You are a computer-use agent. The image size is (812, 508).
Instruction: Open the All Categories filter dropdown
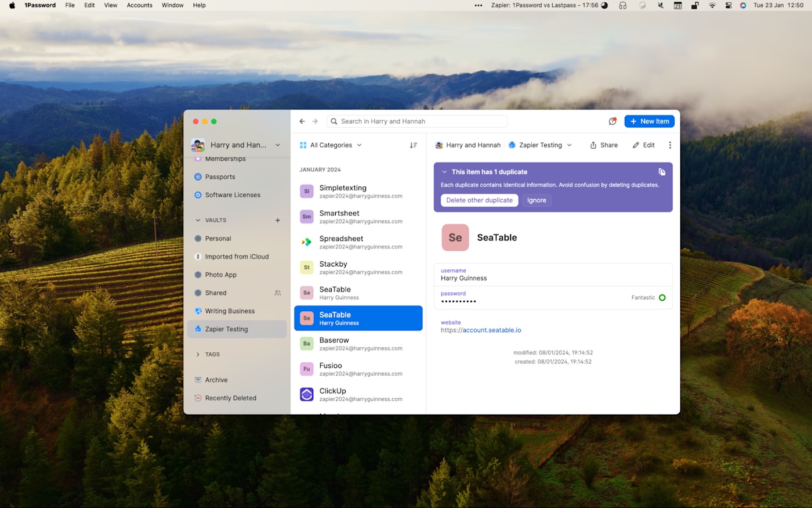tap(331, 145)
